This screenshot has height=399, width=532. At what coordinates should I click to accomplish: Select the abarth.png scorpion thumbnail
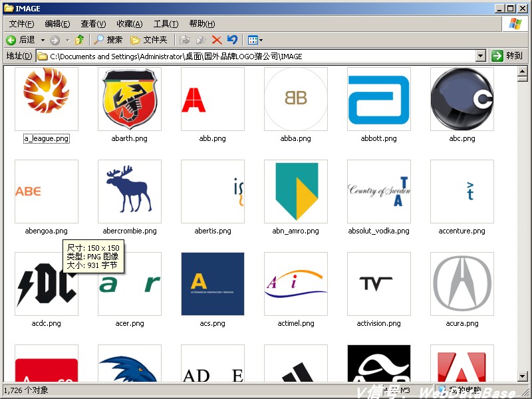[x=130, y=99]
